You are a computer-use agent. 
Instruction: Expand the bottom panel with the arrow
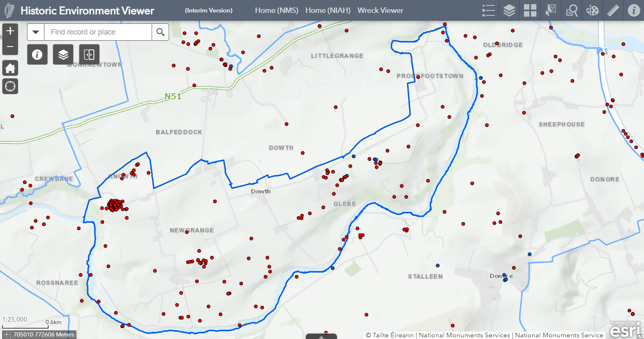click(x=321, y=337)
